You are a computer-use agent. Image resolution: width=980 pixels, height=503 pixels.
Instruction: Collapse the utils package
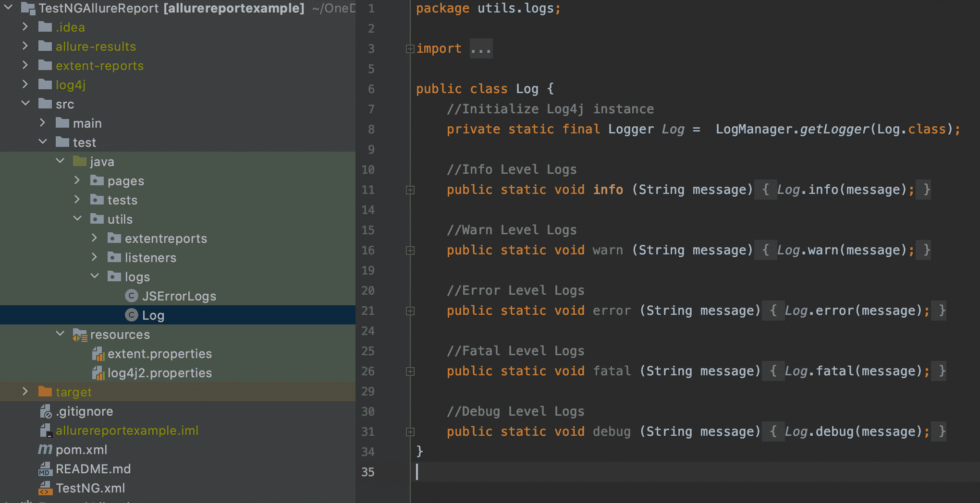77,219
